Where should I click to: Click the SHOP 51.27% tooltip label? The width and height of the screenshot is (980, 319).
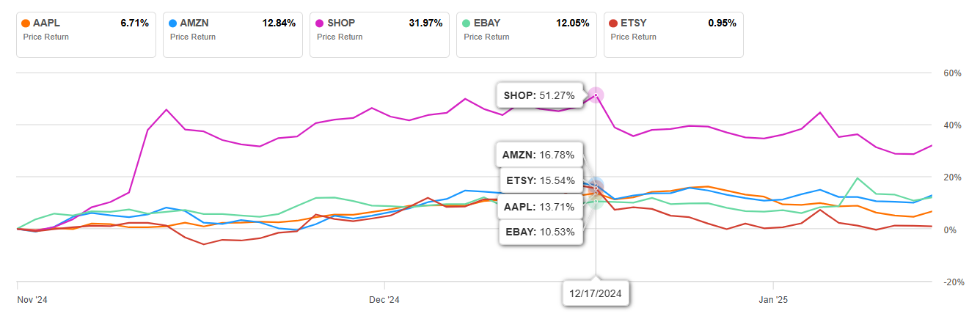coord(539,95)
